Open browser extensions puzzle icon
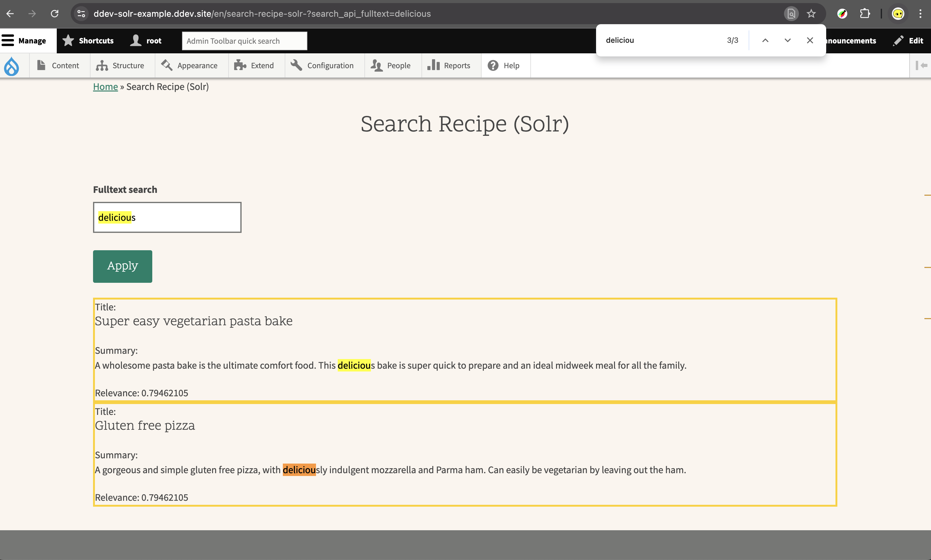 (865, 14)
